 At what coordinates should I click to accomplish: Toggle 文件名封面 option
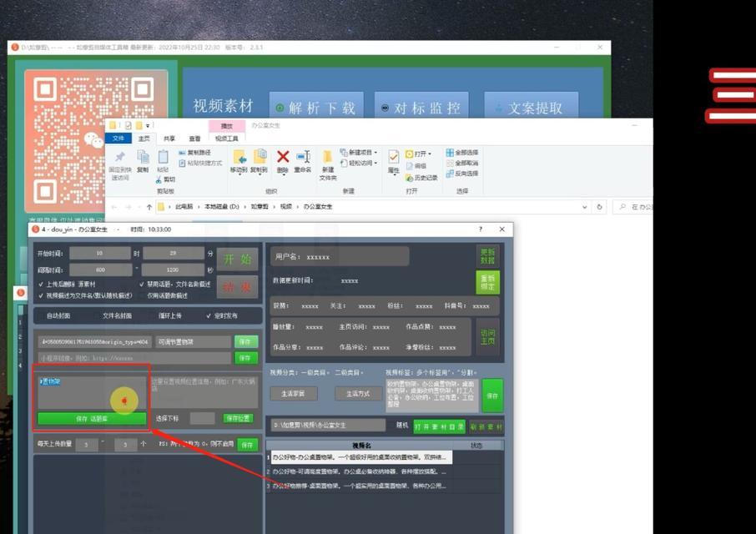(117, 315)
